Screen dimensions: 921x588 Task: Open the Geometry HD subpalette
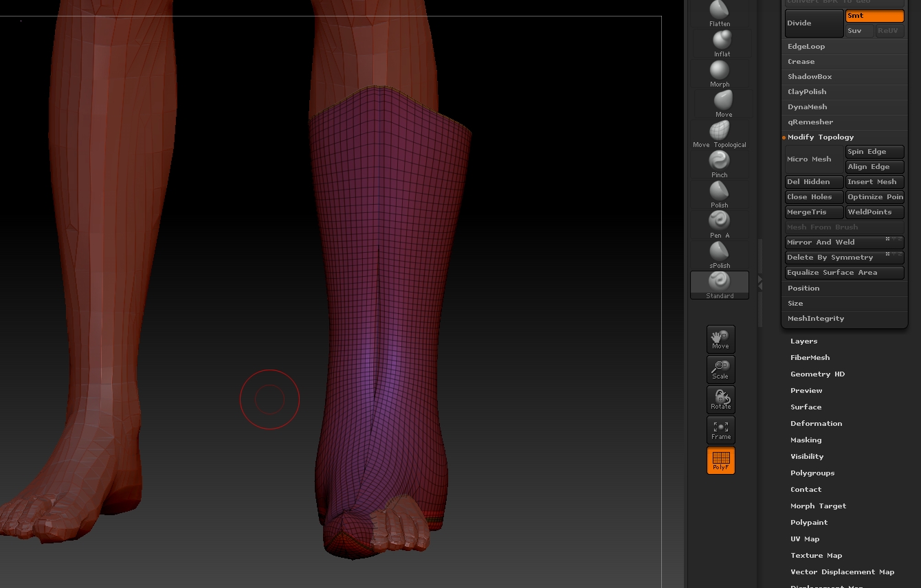pos(817,374)
